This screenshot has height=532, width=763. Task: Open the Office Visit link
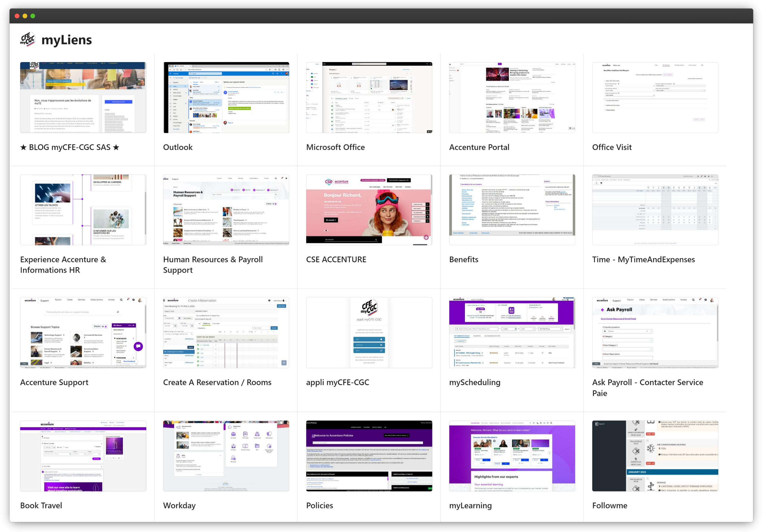[x=612, y=147]
